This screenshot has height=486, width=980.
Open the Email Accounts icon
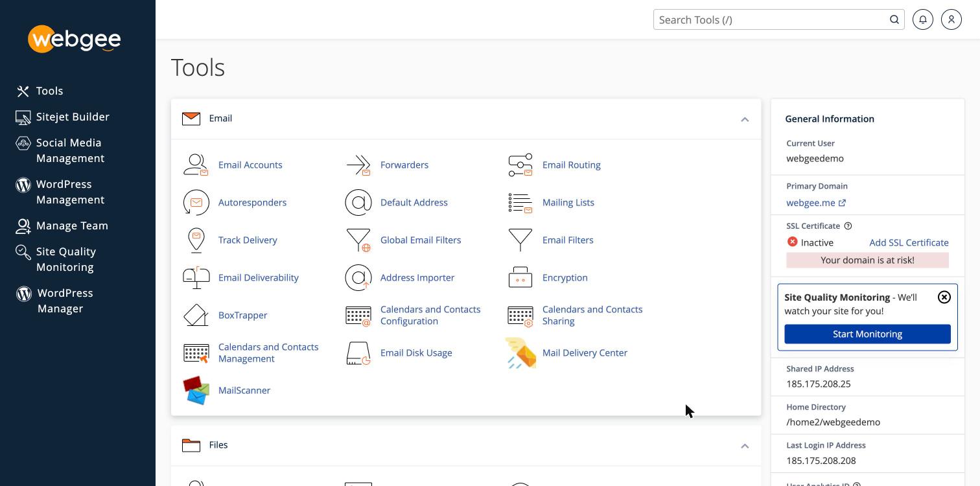pos(196,165)
